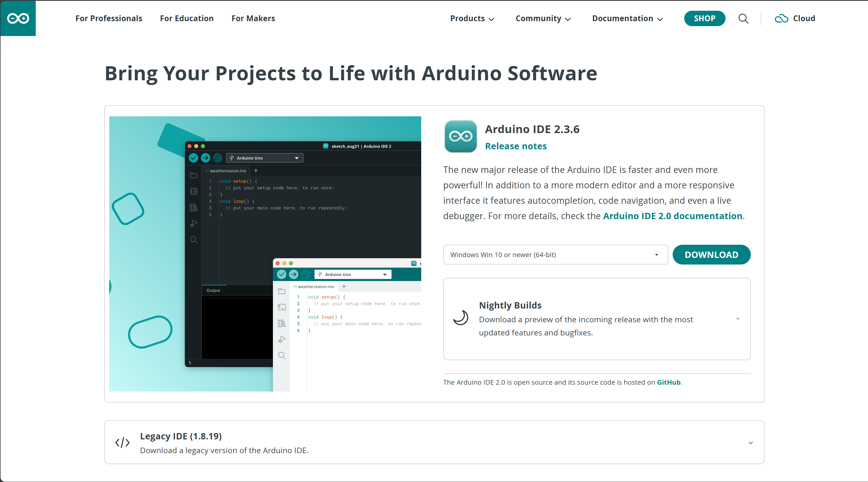Viewport: 868px width, 482px height.
Task: Click the verify checkmark in dark IDE preview
Action: coord(193,158)
